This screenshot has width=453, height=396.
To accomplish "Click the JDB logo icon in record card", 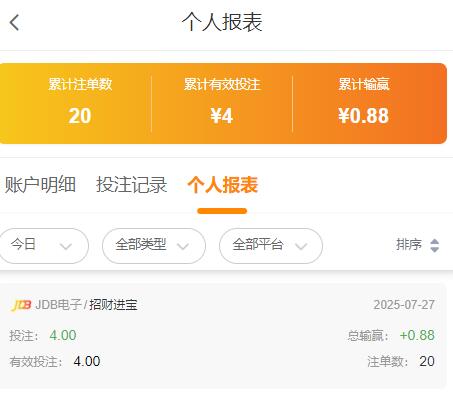I will 21,305.
